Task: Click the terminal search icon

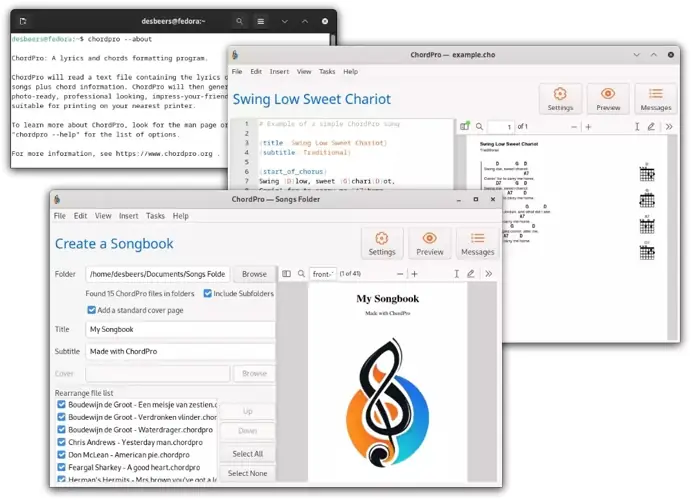Action: pos(240,20)
